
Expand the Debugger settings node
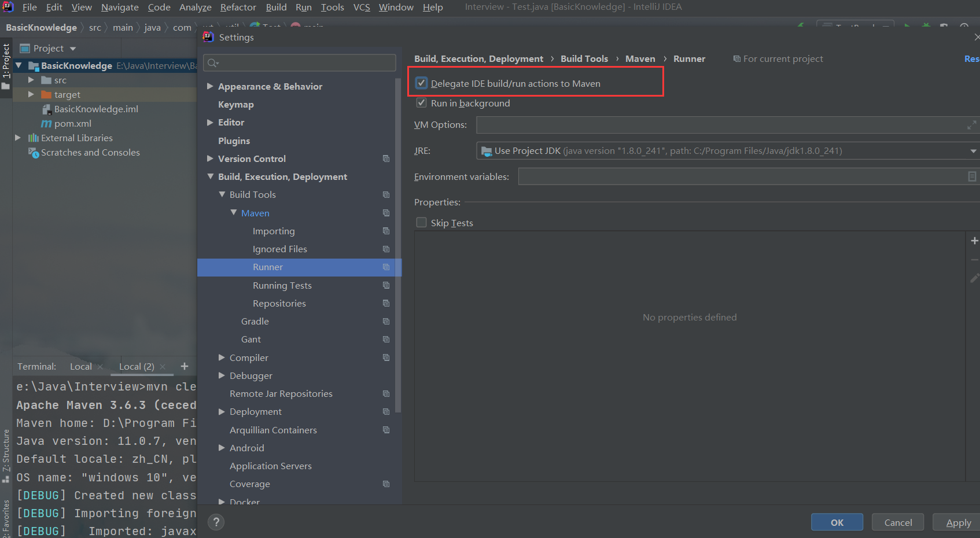tap(222, 375)
